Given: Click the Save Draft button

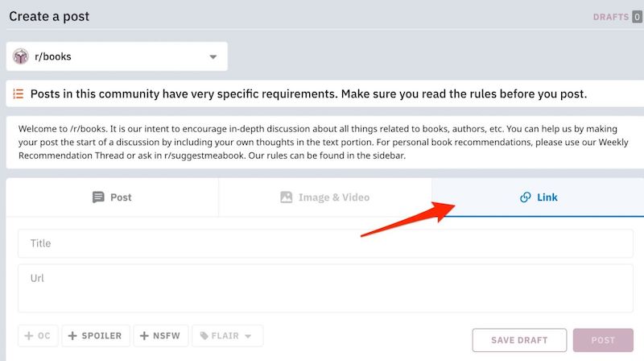Looking at the screenshot, I should coord(519,340).
